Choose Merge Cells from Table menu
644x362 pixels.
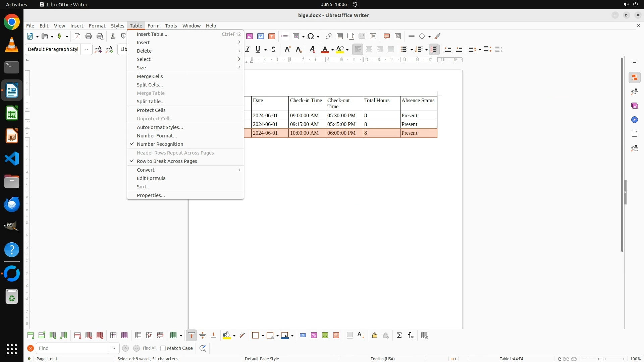[150, 76]
